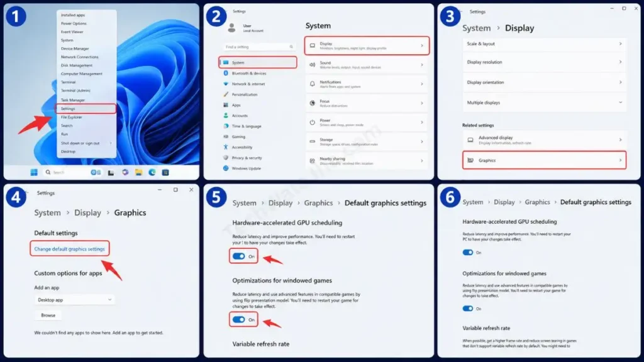Image resolution: width=644 pixels, height=362 pixels.
Task: Choose Settings from the context menu
Action: click(86, 109)
